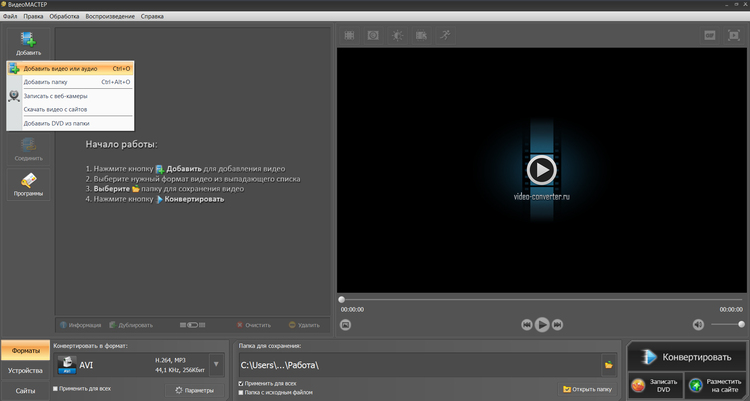Image resolution: width=750 pixels, height=401 pixels.
Task: Open the Правка menu
Action: coord(33,16)
